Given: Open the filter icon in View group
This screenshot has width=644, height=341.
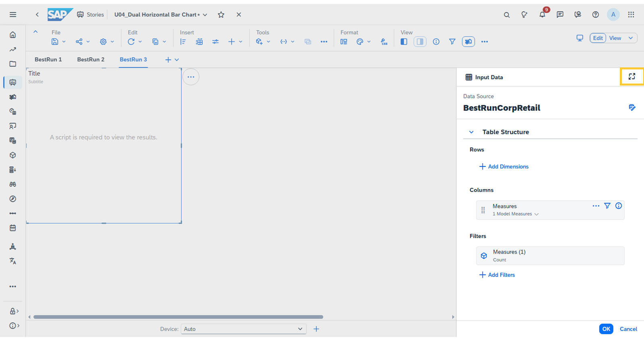Looking at the screenshot, I should click(452, 42).
